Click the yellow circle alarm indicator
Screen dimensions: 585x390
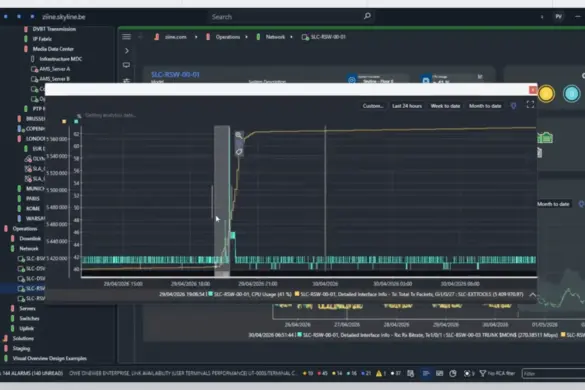tap(546, 94)
